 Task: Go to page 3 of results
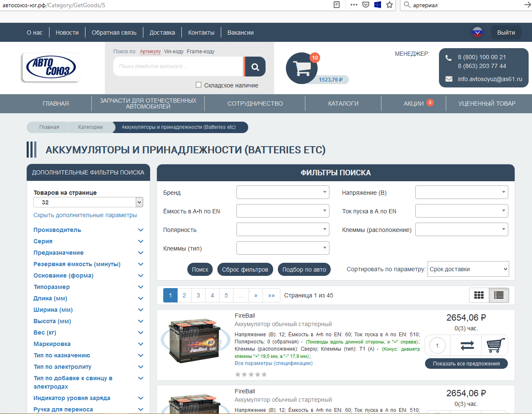(x=198, y=295)
